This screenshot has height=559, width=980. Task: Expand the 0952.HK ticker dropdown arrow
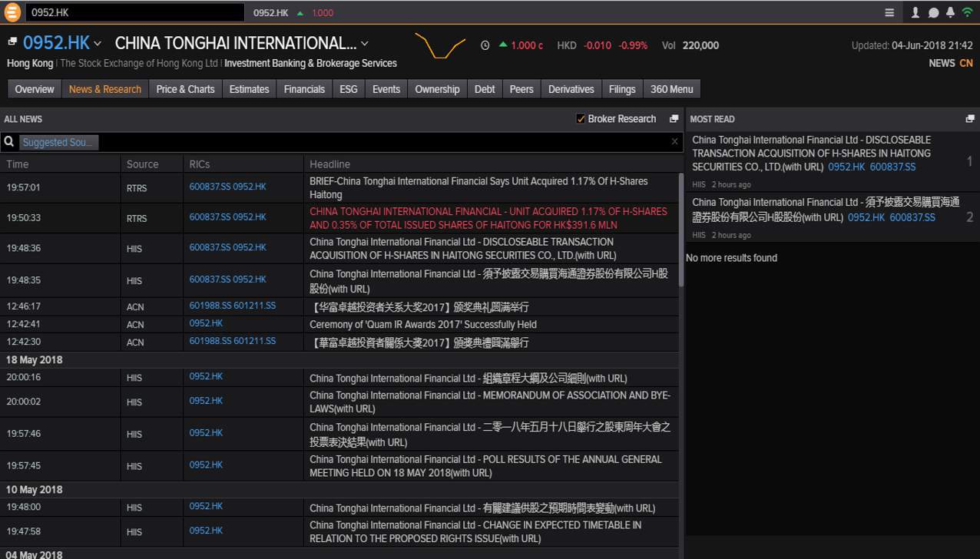(x=98, y=44)
